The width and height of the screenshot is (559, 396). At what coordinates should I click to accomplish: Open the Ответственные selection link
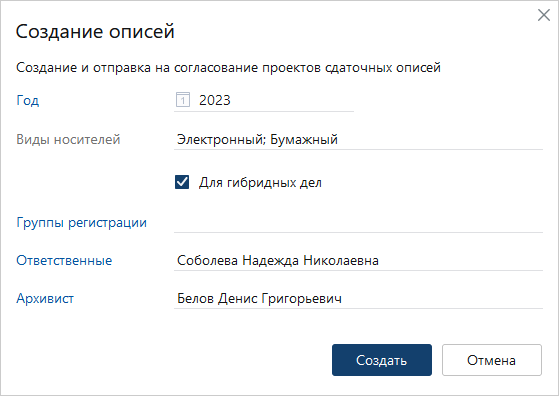point(64,261)
